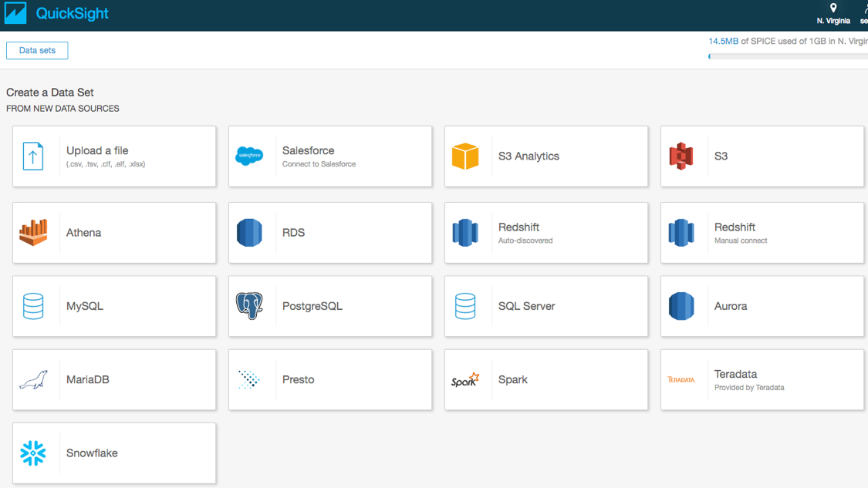Viewport: 868px width, 488px height.
Task: Select the Teradata logo icon
Action: (681, 379)
